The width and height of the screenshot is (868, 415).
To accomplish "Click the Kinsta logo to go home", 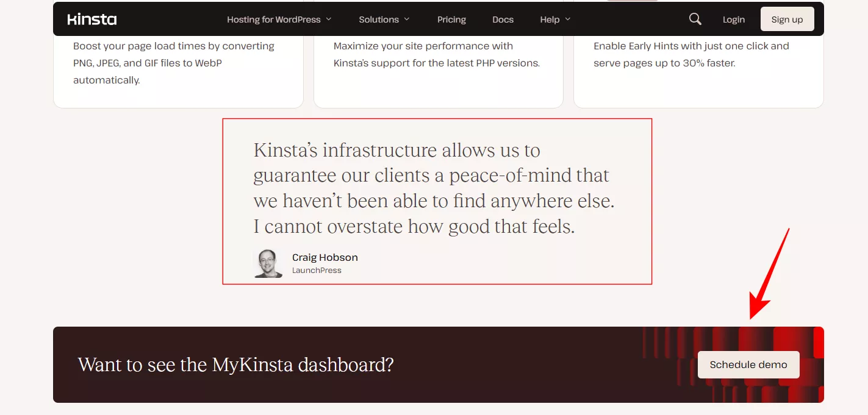I will (91, 19).
